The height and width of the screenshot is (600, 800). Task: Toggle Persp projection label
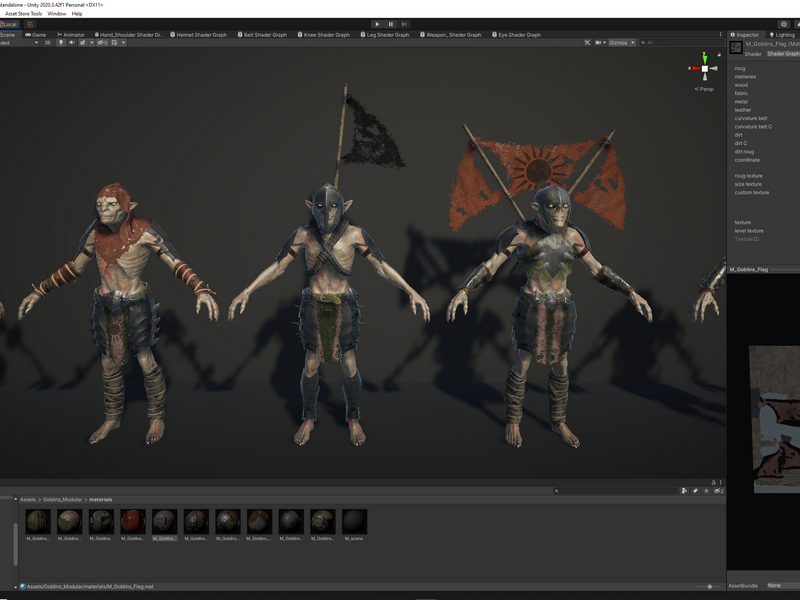(x=704, y=89)
